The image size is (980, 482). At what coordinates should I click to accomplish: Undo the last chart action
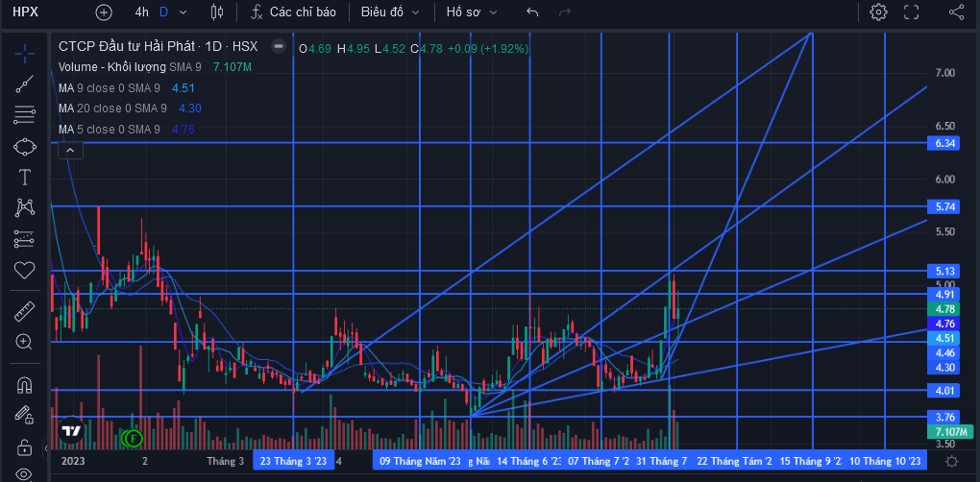[532, 12]
